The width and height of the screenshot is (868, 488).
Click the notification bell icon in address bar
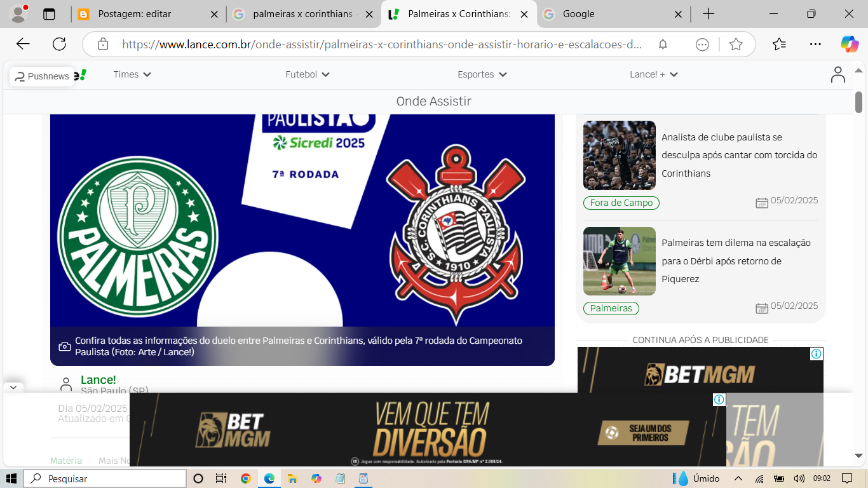pyautogui.click(x=663, y=44)
